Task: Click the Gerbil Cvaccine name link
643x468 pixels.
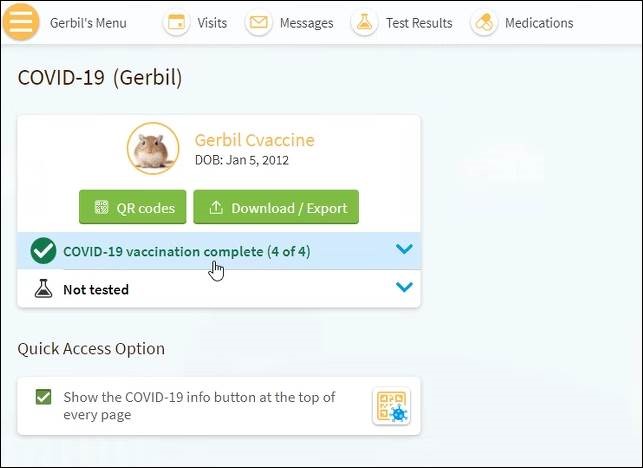Action: coord(254,140)
